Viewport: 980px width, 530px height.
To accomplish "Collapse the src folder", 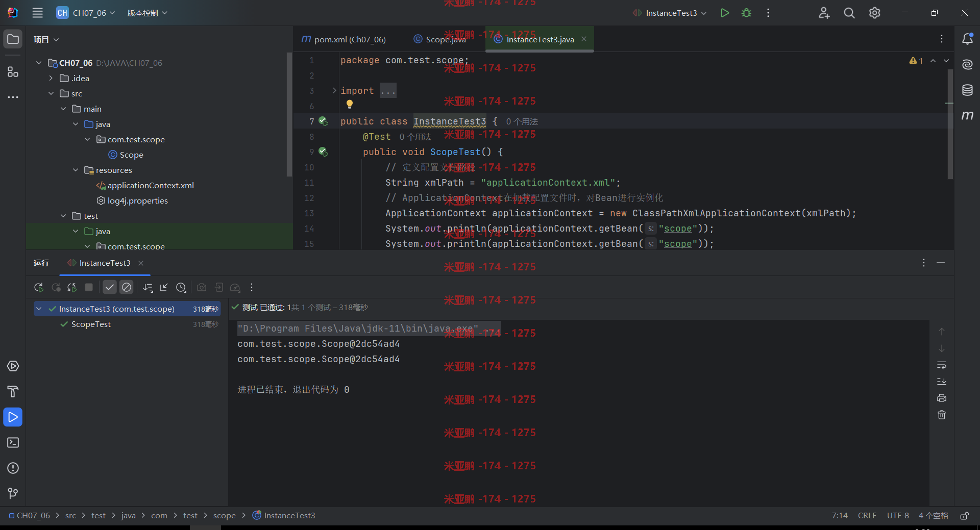I will (x=51, y=93).
